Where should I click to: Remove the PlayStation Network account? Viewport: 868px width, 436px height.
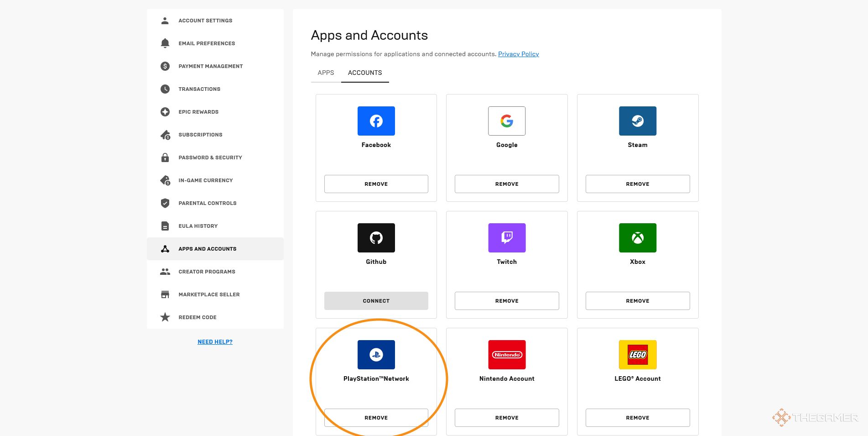tap(376, 418)
